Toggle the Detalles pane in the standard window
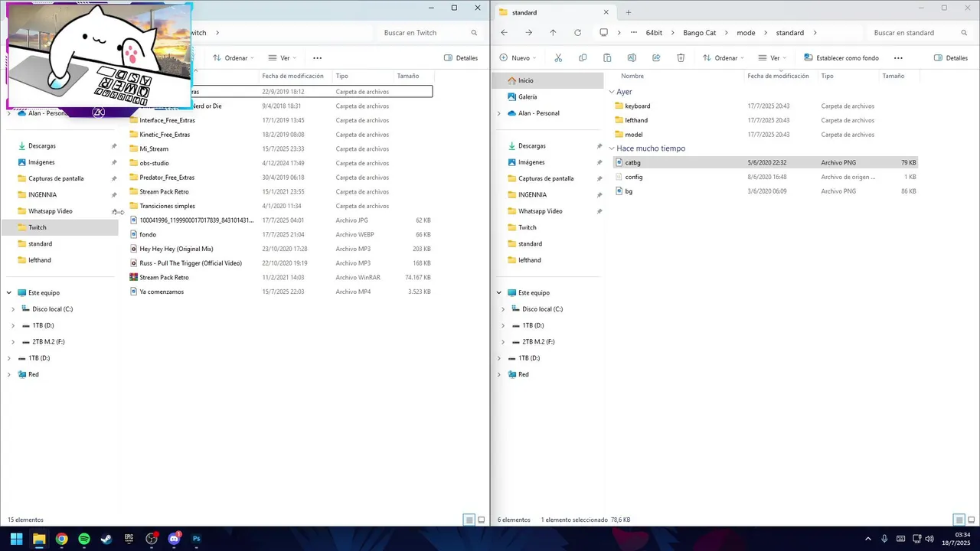The image size is (980, 551). [951, 58]
